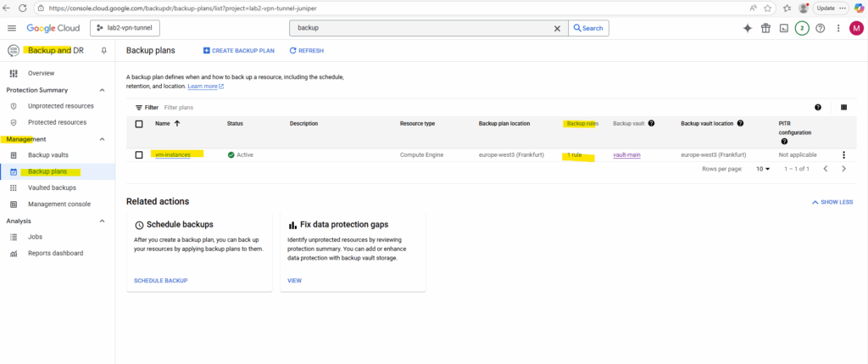
Task: Open Backup vaults in sidebar
Action: (48, 155)
